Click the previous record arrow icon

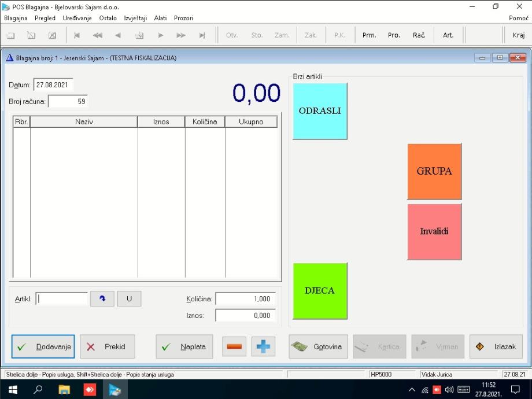pyautogui.click(x=118, y=35)
